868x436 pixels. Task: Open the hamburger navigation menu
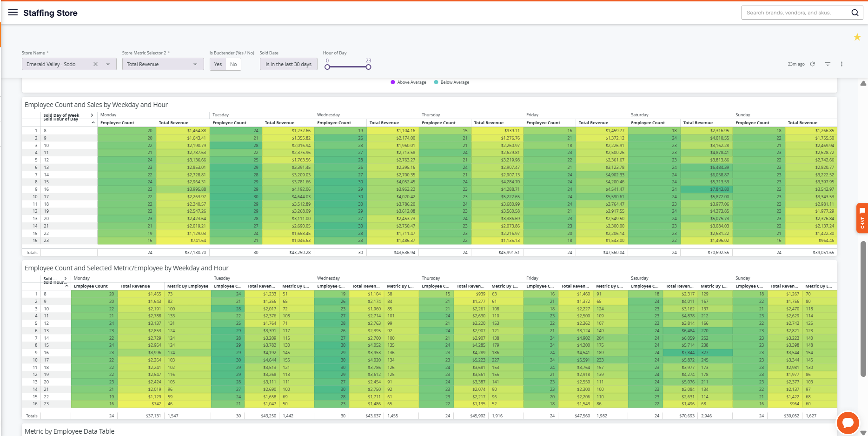click(13, 13)
